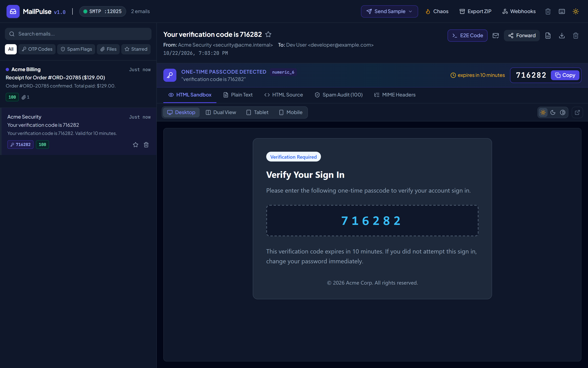Viewport: 588px width, 368px height.
Task: Click the trash icon in top header
Action: tap(548, 11)
